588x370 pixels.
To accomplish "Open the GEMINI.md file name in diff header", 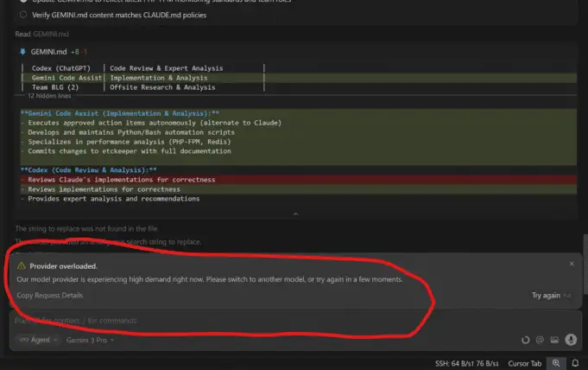I will click(x=48, y=52).
